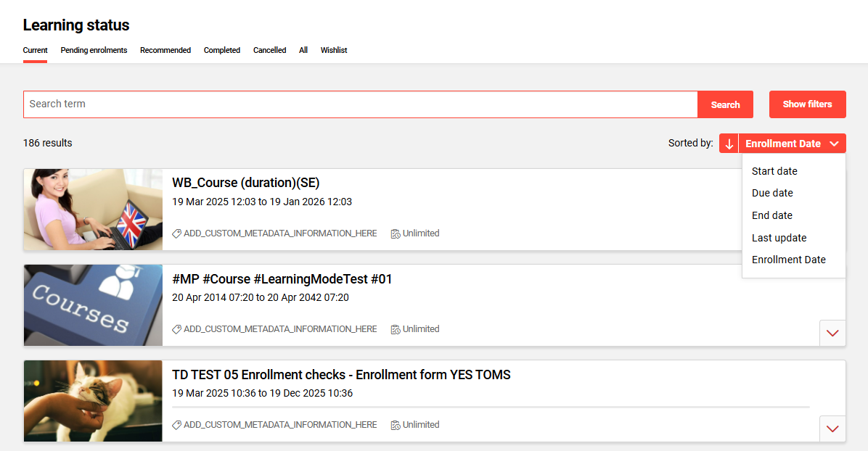The width and height of the screenshot is (868, 451).
Task: Click the sort direction arrow icon
Action: click(x=729, y=143)
